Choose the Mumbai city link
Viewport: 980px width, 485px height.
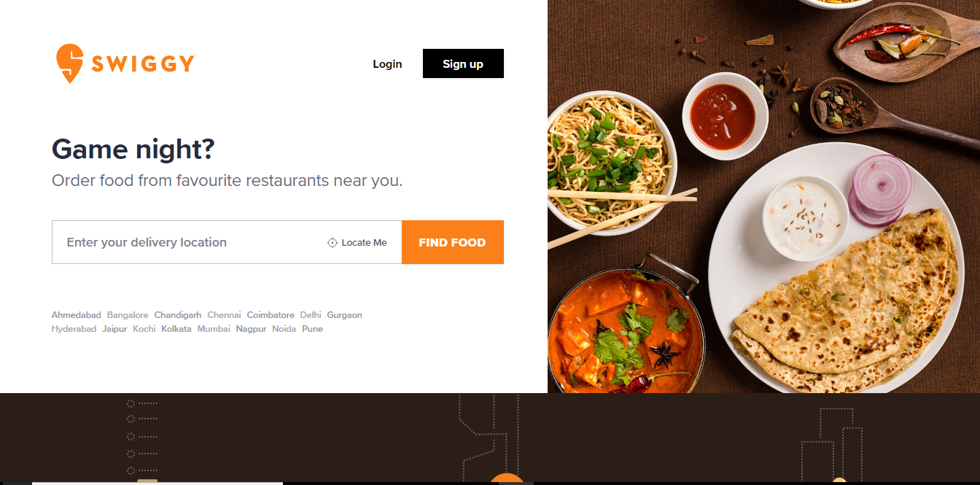tap(214, 329)
